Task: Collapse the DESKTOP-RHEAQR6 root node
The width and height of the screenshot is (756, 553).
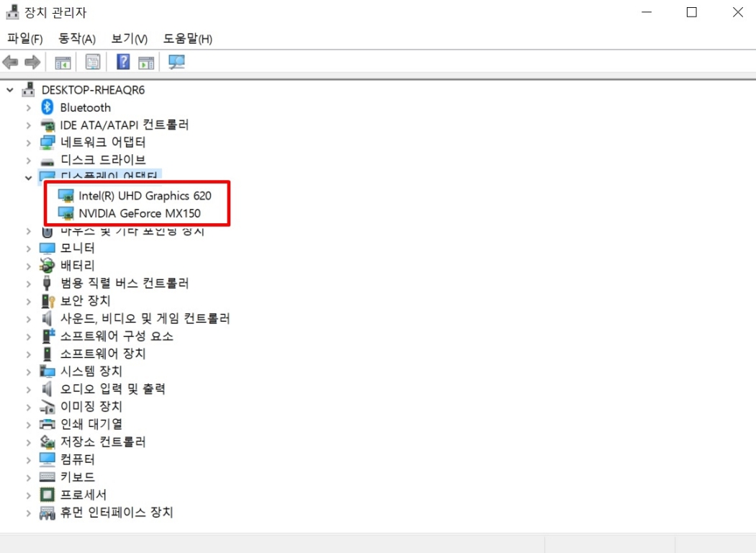Action: pos(9,90)
